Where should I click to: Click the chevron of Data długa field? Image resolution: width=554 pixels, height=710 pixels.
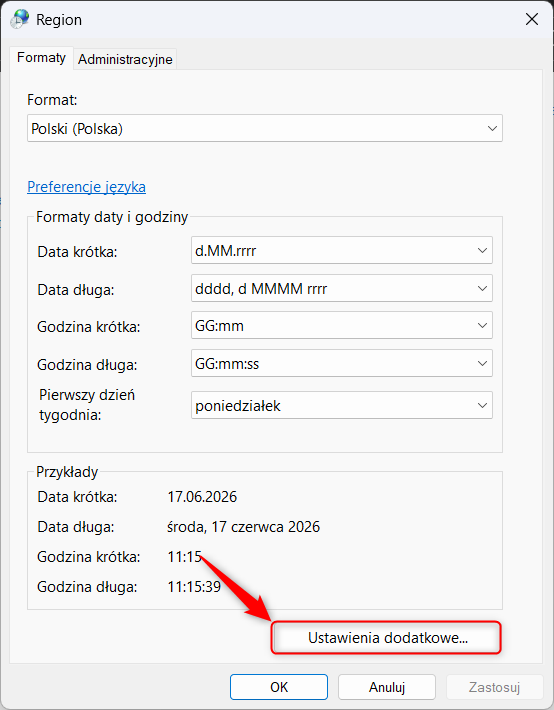[x=482, y=288]
